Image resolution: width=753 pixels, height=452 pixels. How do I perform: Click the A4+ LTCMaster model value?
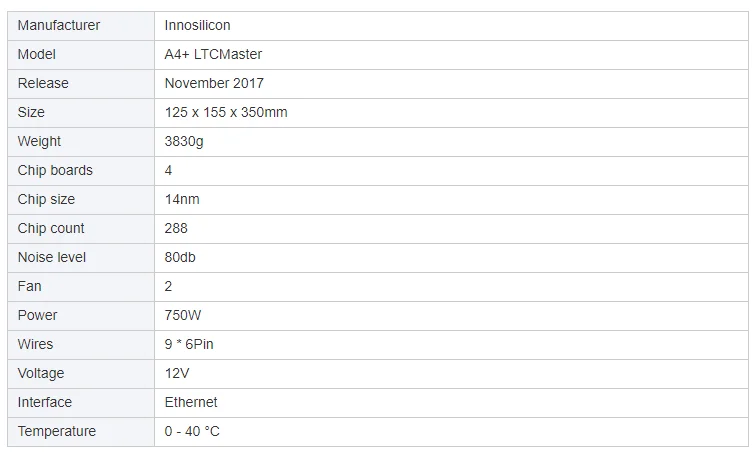pos(213,54)
